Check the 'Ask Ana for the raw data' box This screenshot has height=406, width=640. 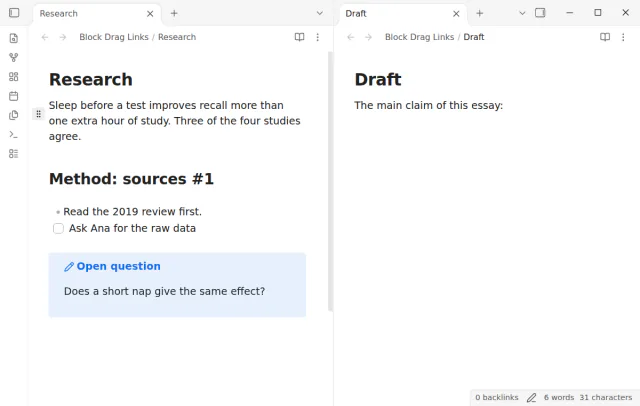click(58, 228)
